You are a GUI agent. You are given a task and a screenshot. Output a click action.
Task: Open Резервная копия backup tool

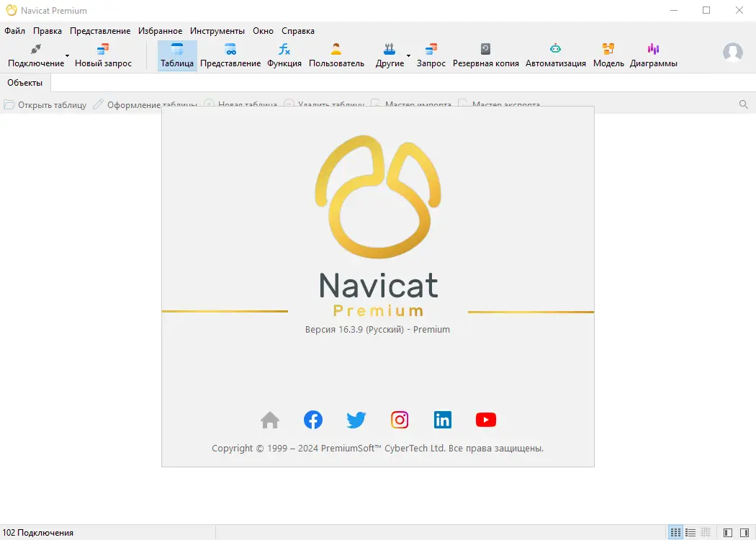pos(485,55)
